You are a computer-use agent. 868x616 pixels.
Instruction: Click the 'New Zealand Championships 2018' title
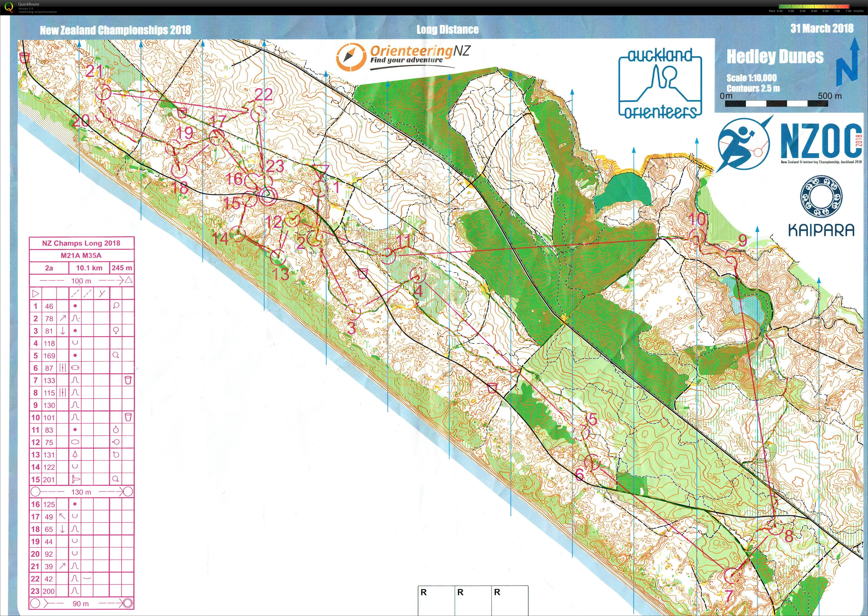115,30
